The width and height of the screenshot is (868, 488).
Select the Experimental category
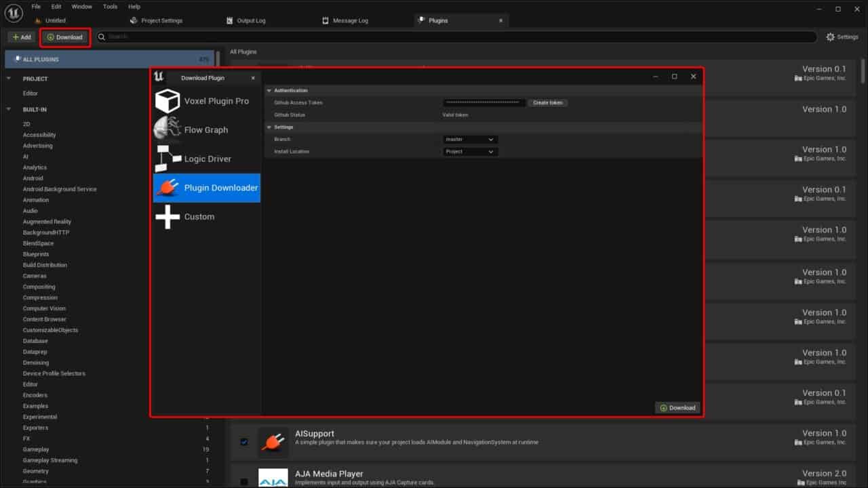coord(40,417)
